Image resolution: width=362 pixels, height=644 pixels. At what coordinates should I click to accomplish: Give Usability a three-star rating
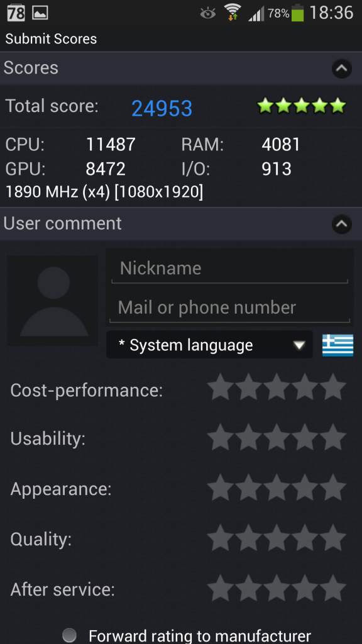tap(277, 437)
